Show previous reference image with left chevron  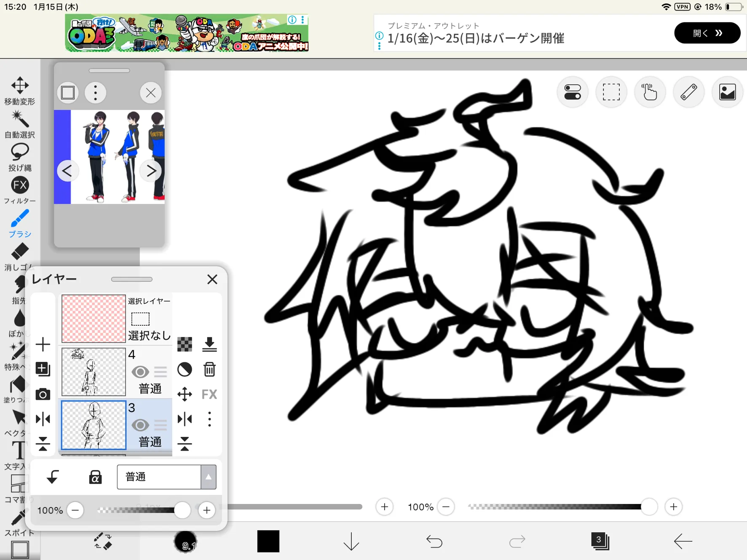click(67, 171)
